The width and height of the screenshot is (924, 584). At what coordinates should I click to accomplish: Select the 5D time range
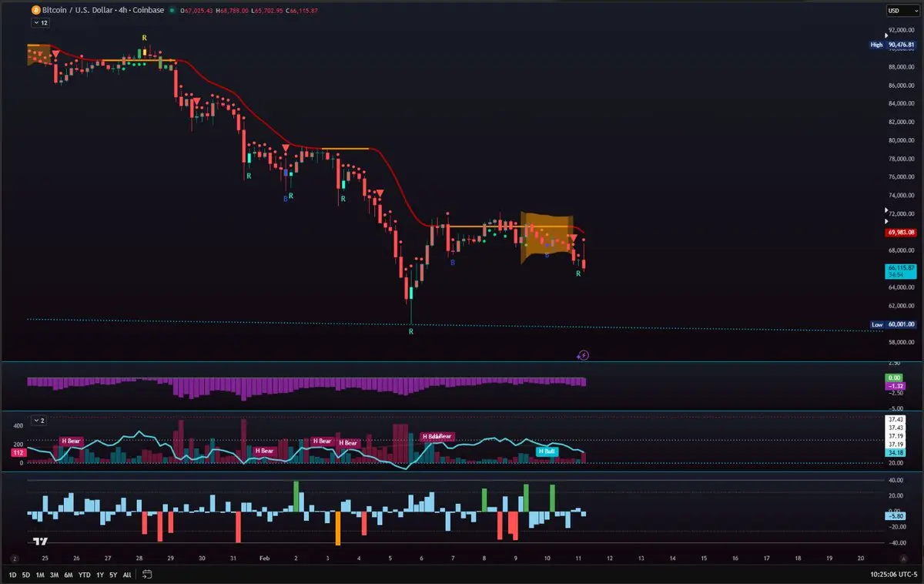26,574
